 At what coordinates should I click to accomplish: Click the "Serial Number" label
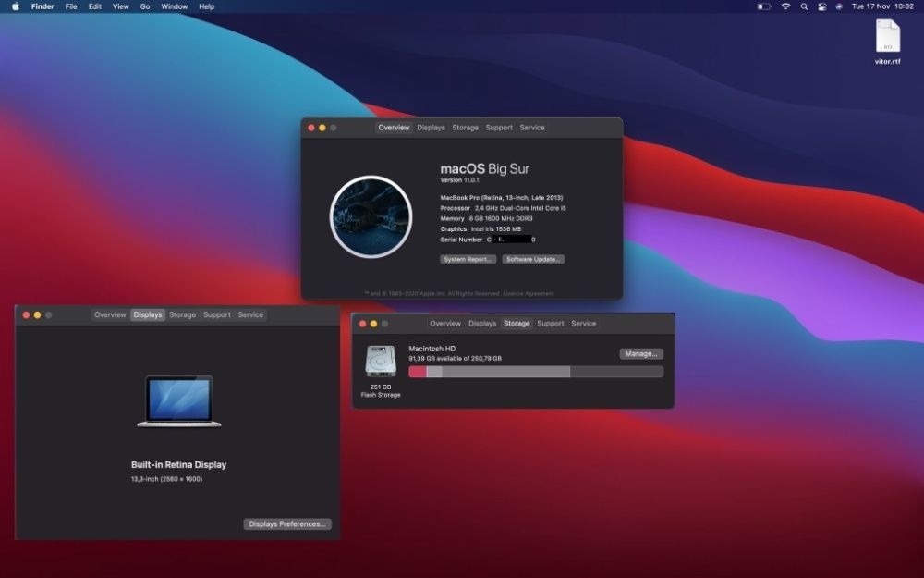461,240
